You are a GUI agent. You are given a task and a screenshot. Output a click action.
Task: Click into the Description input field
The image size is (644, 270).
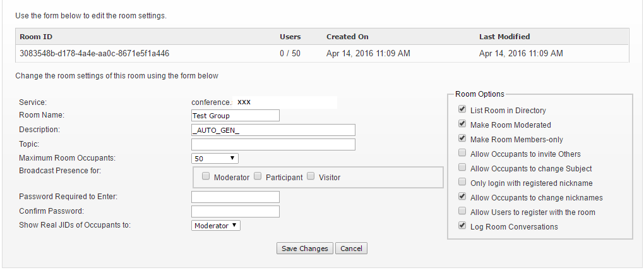[x=273, y=130]
